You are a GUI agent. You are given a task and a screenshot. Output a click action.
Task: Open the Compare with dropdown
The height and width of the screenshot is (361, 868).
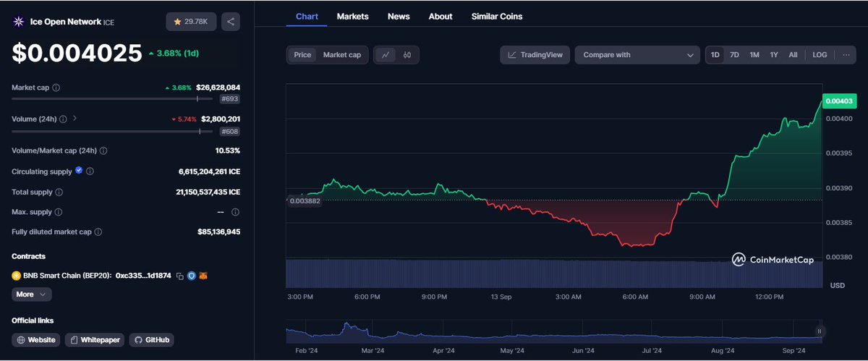click(637, 55)
